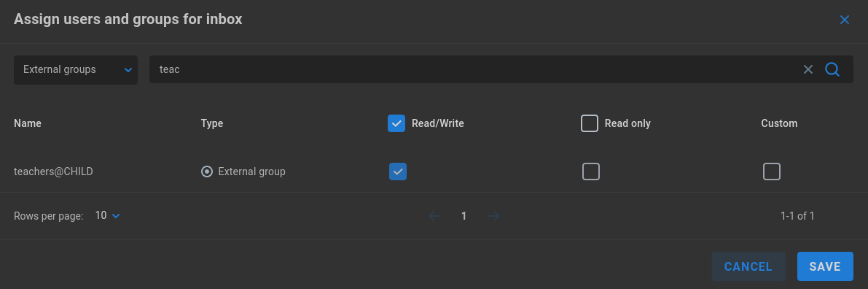
Task: Click the Name column header
Action: [x=28, y=123]
